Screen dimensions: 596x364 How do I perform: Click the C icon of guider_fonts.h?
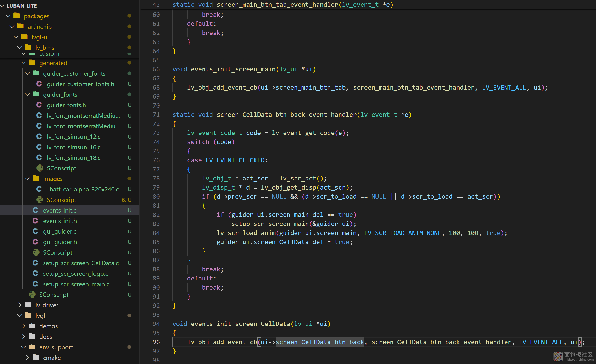click(39, 105)
